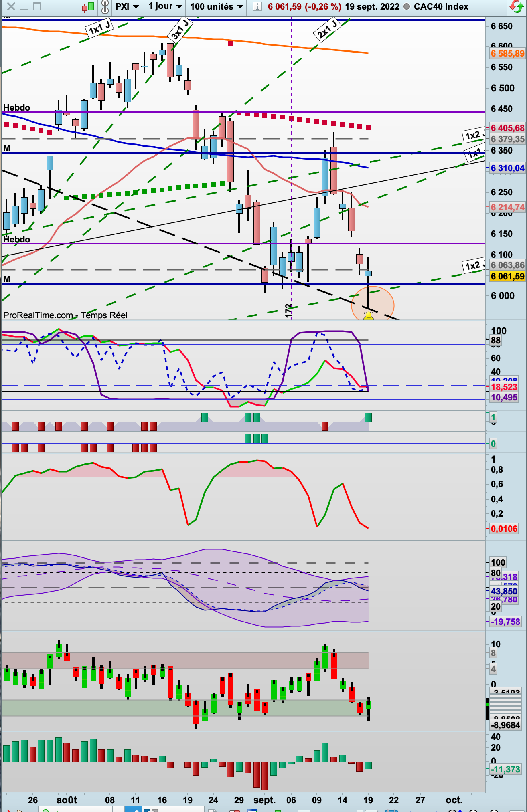
Task: Click the yellow alert bell on chart
Action: tap(368, 316)
